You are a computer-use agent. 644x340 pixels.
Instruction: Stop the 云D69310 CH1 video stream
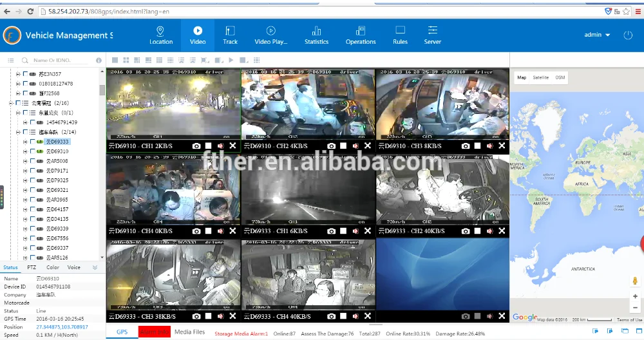pyautogui.click(x=208, y=146)
